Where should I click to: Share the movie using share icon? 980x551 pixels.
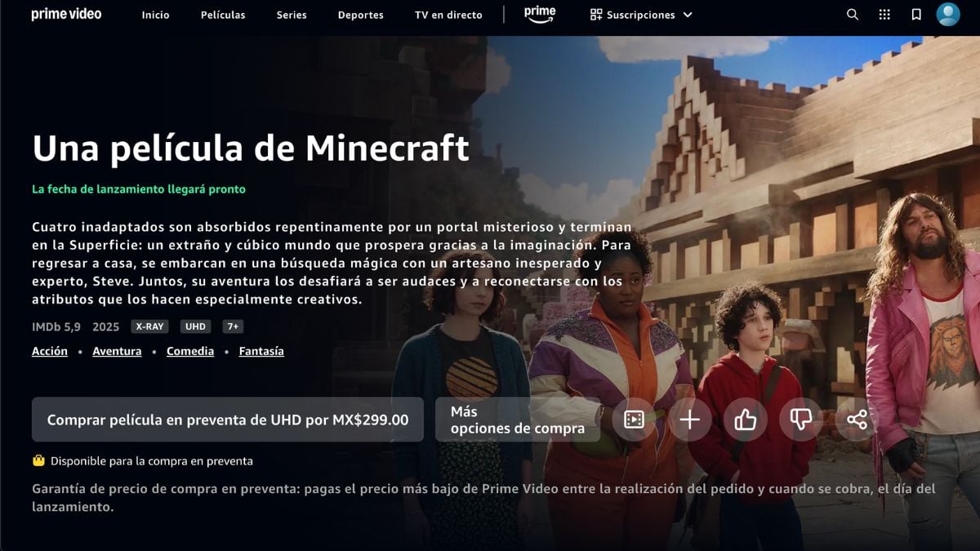pyautogui.click(x=857, y=420)
